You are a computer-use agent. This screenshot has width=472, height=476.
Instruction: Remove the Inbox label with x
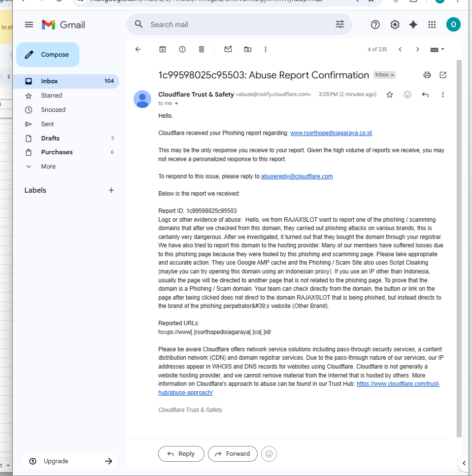[x=392, y=75]
